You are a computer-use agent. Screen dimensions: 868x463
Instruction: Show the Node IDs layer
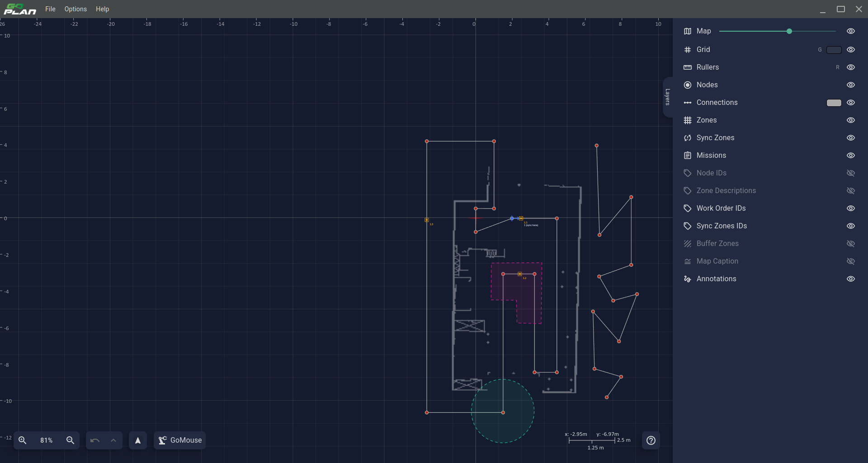click(850, 173)
